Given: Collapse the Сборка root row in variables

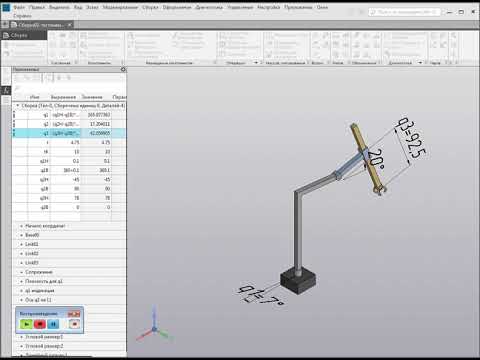Looking at the screenshot, I should [18, 105].
